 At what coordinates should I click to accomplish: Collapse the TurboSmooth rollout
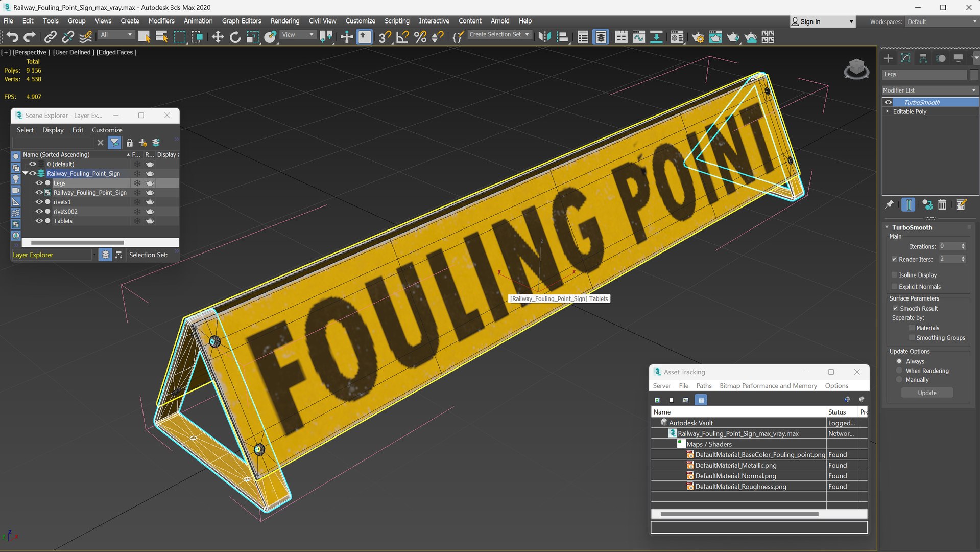click(x=887, y=227)
